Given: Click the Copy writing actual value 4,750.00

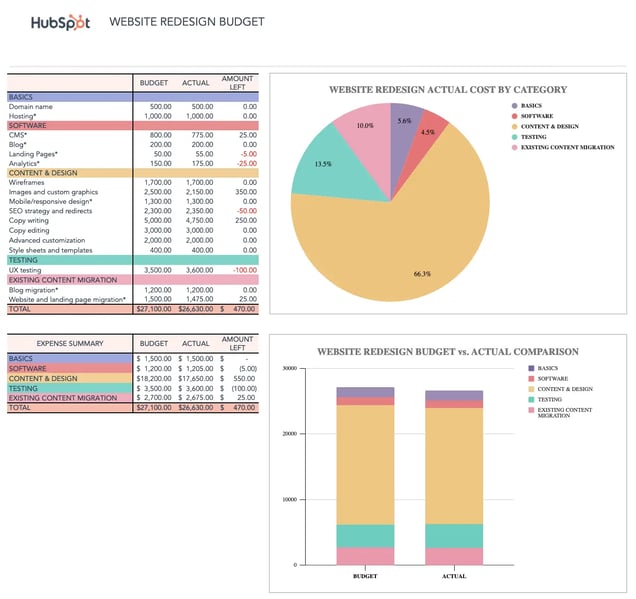Looking at the screenshot, I should pos(196,221).
